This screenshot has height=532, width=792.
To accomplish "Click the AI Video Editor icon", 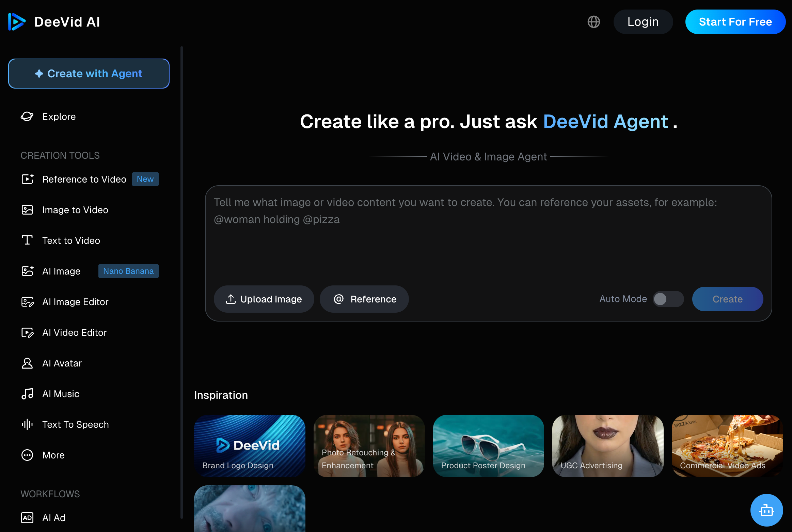I will pyautogui.click(x=27, y=332).
